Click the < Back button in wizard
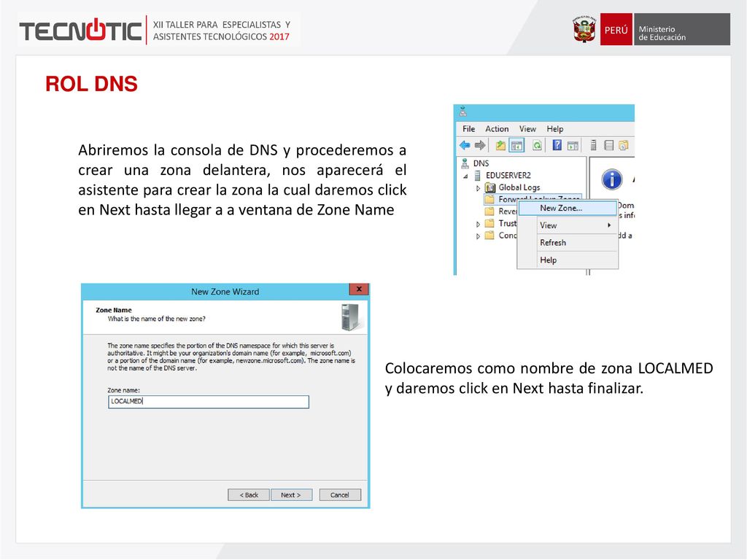This screenshot has height=560, width=747. click(x=249, y=495)
